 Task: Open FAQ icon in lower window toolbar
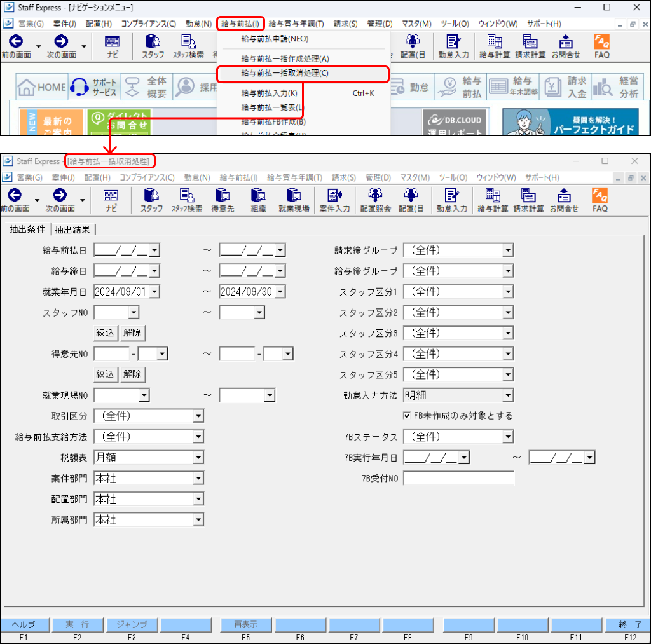click(600, 200)
